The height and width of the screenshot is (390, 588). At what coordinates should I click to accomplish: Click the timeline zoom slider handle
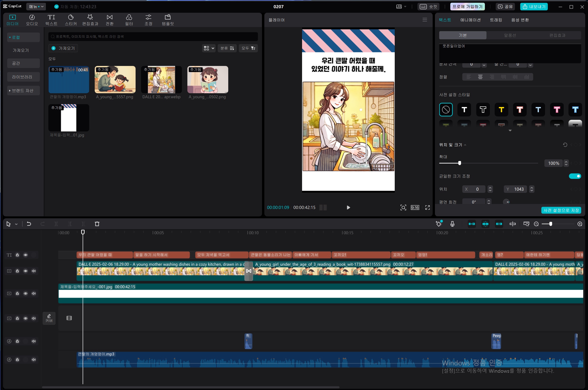tap(551, 224)
